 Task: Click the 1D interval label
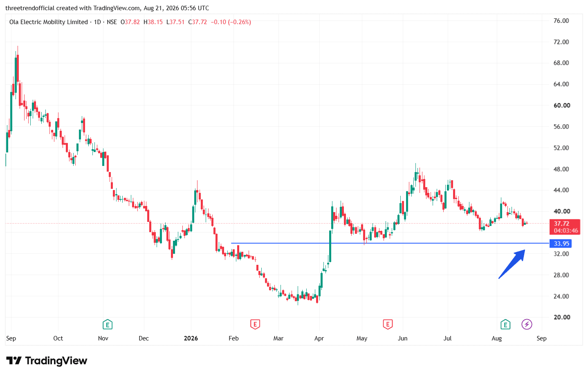(x=97, y=22)
